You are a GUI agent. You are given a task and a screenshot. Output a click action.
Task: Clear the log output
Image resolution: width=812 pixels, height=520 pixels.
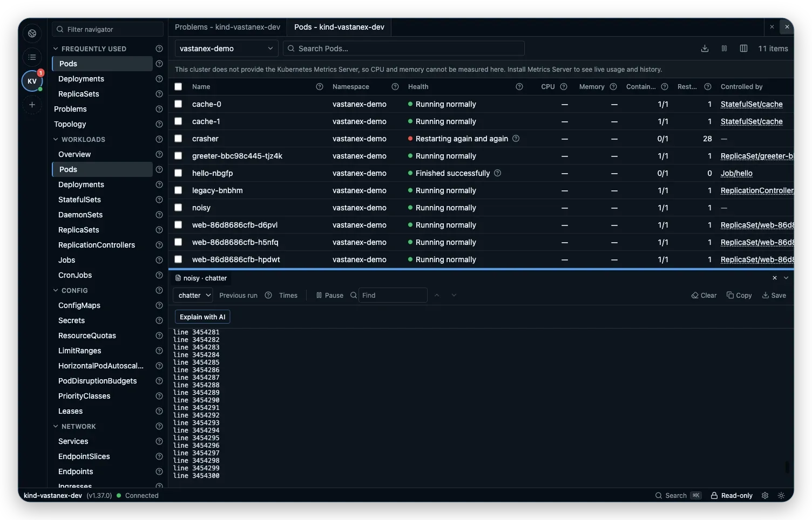[x=704, y=296]
